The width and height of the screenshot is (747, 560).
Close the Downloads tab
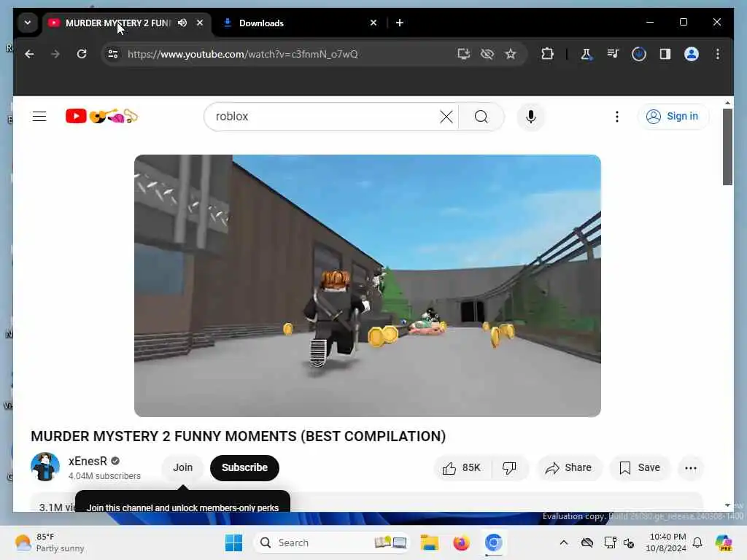373,23
